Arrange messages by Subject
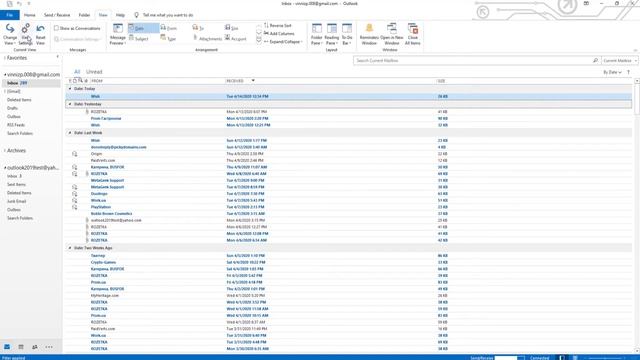Image resolution: width=640 pixels, height=360 pixels. 139,38
